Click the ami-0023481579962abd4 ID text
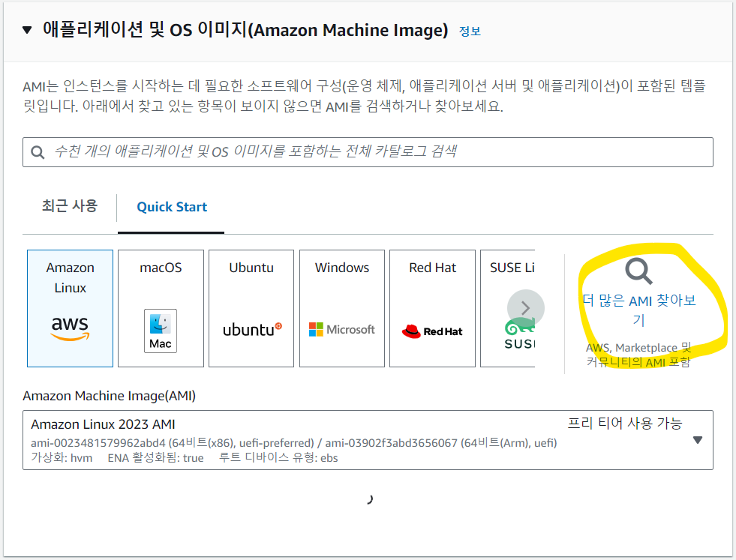This screenshot has width=736, height=560. pos(98,443)
